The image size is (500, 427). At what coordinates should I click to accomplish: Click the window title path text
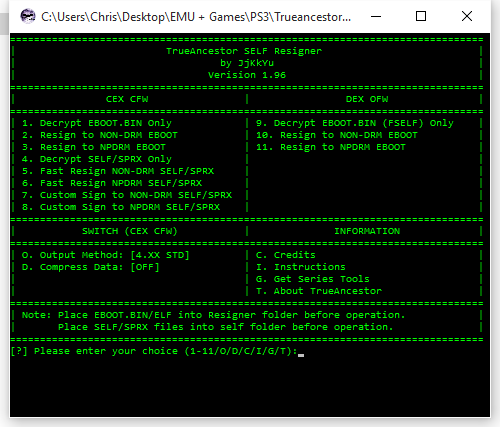pos(196,17)
